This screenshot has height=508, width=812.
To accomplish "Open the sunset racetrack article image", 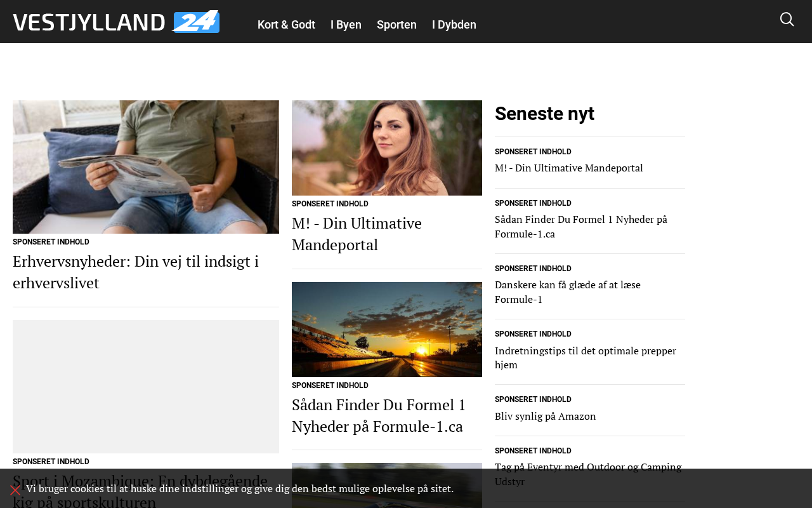I will coord(387,330).
